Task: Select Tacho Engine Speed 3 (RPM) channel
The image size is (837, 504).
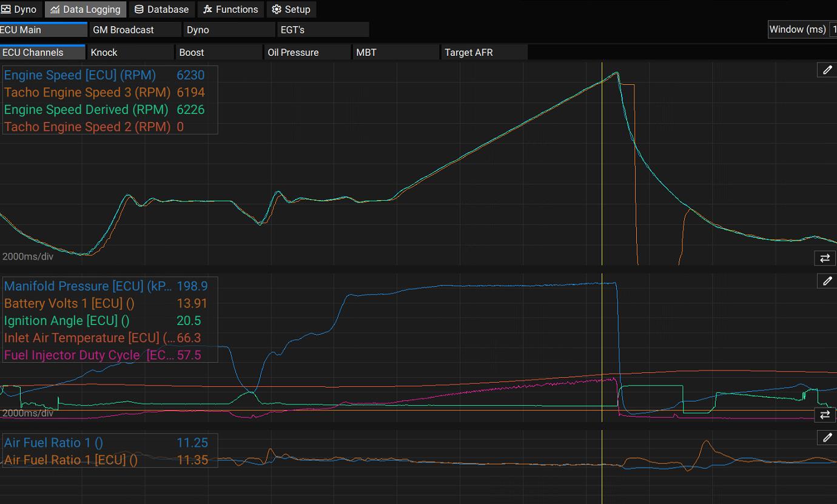Action: tap(87, 92)
